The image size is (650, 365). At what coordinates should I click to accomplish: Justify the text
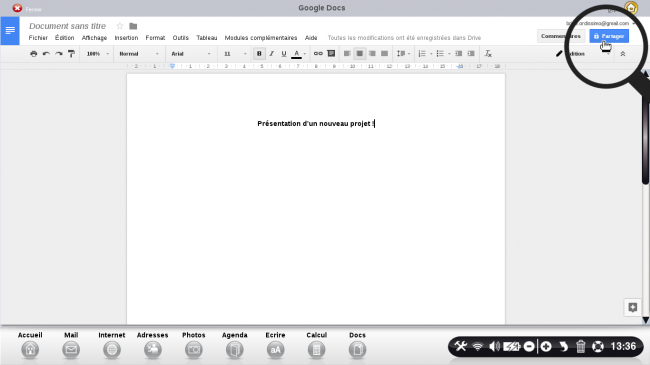tap(385, 54)
